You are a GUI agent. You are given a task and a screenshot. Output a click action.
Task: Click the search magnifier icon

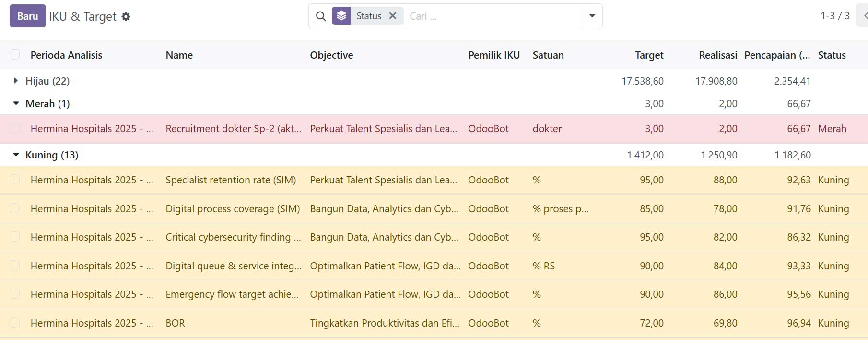tap(321, 16)
